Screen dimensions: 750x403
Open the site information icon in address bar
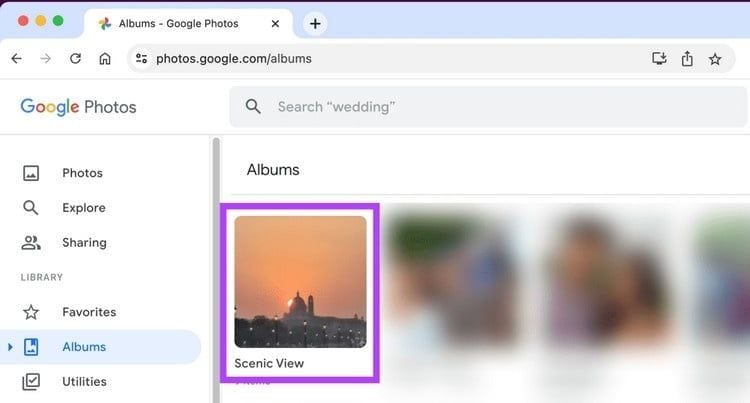pos(141,59)
